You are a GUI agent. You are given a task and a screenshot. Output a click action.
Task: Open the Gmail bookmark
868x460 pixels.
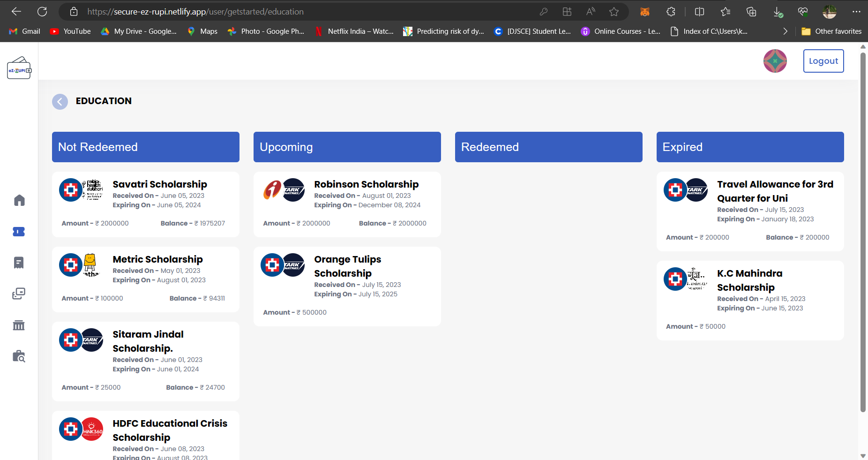click(x=24, y=31)
